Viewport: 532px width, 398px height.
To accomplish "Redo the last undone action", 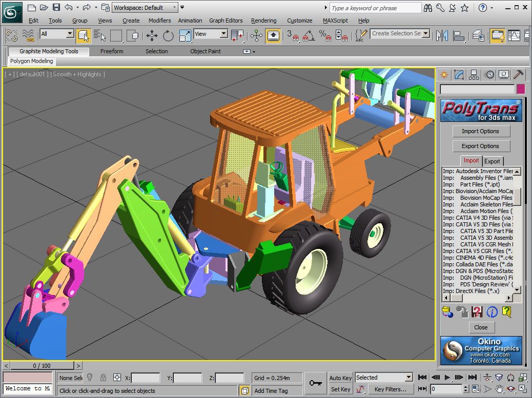I will (87, 8).
